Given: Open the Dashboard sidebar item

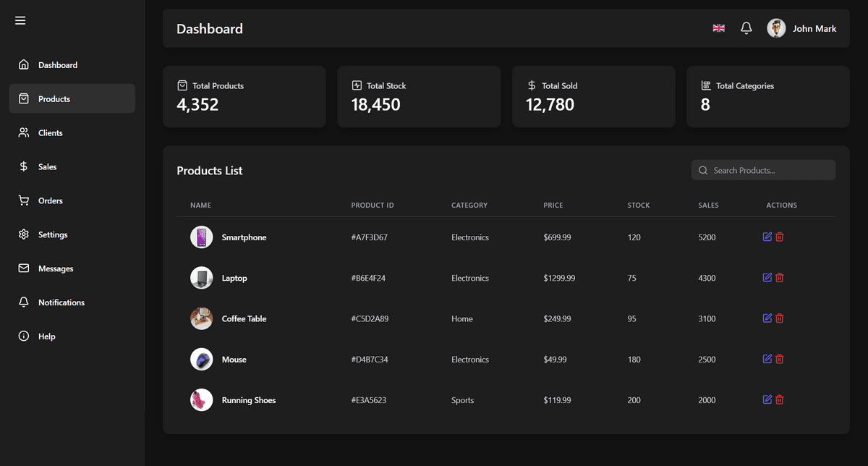Looking at the screenshot, I should (58, 65).
